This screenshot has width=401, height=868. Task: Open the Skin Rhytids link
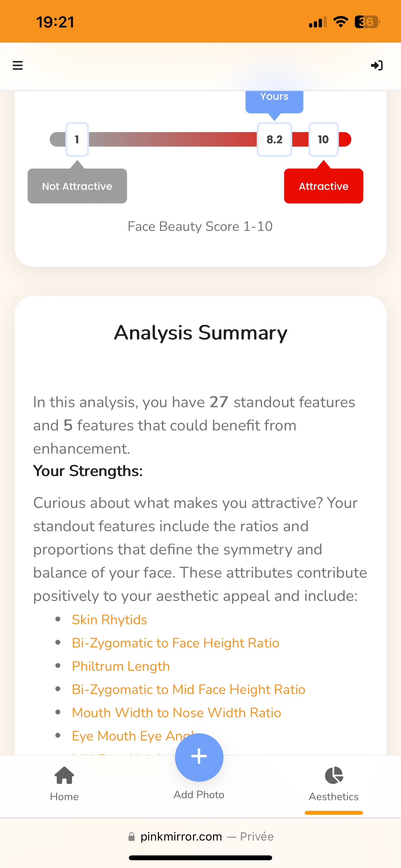tap(109, 620)
